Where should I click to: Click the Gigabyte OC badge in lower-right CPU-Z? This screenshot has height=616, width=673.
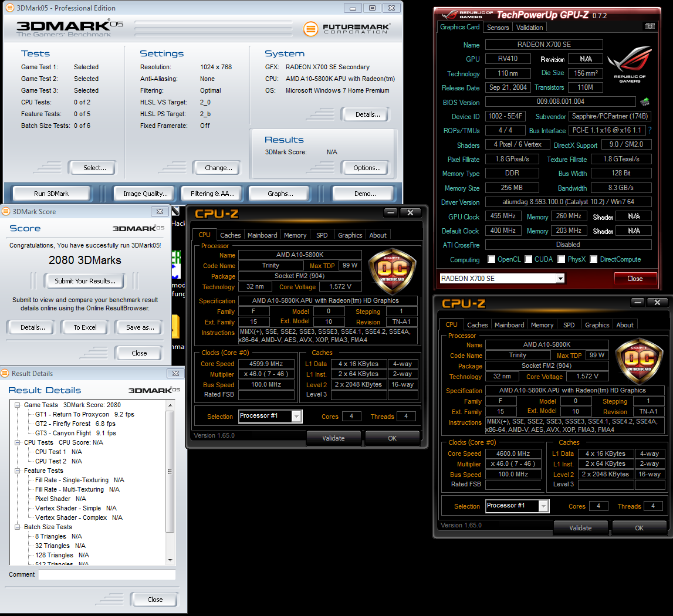click(x=639, y=360)
